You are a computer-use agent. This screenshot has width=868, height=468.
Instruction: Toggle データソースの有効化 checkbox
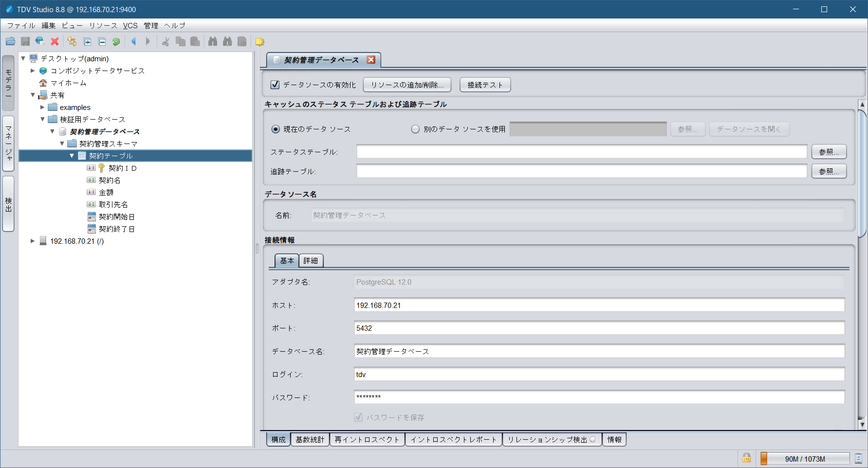(275, 85)
